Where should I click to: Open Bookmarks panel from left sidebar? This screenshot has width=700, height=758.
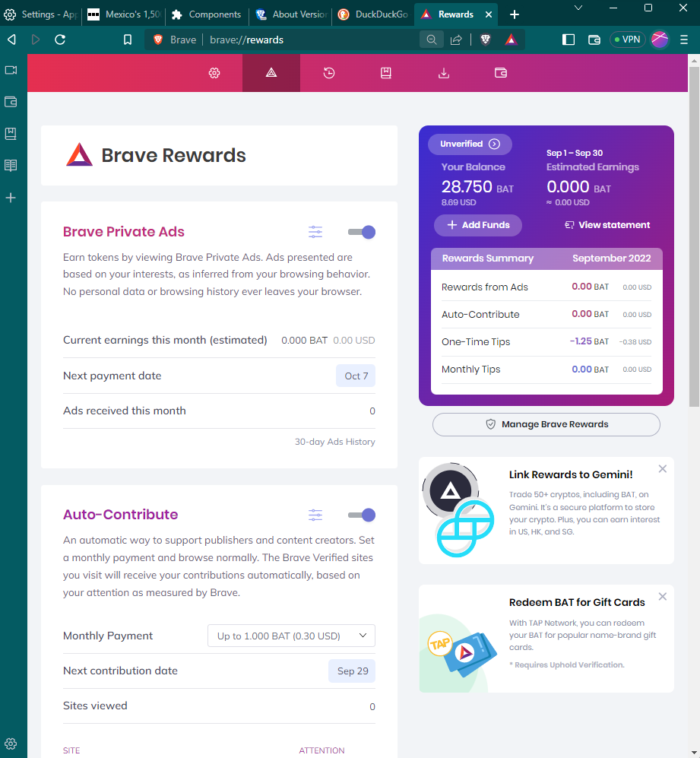11,134
